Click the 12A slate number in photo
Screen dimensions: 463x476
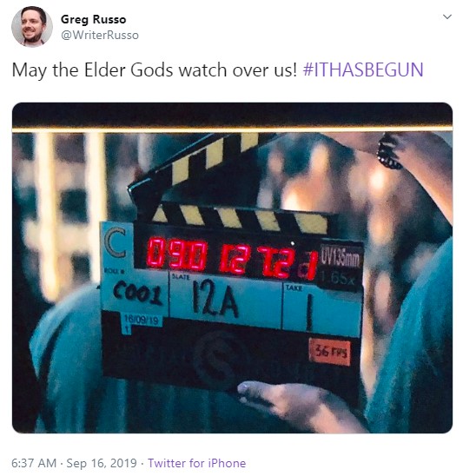pos(215,301)
